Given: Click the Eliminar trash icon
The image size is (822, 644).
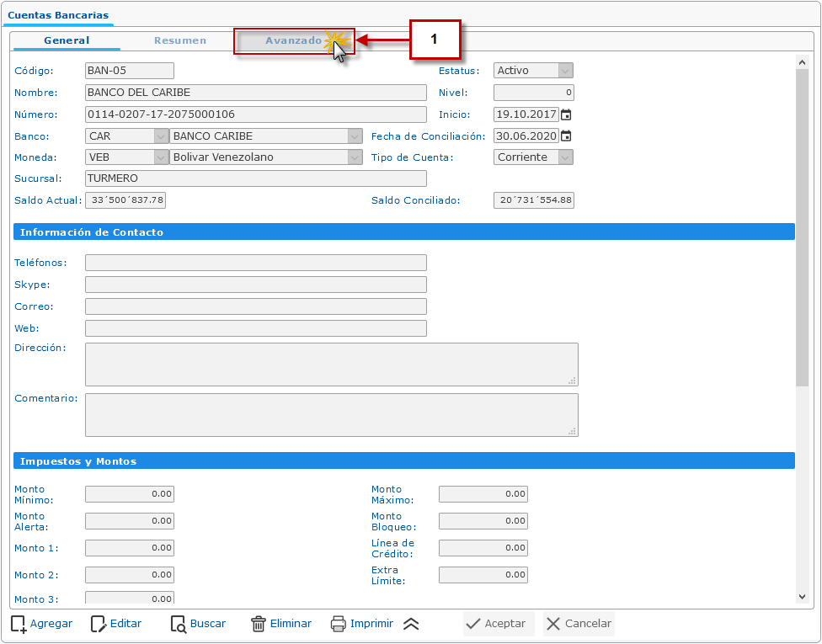Looking at the screenshot, I should (259, 624).
